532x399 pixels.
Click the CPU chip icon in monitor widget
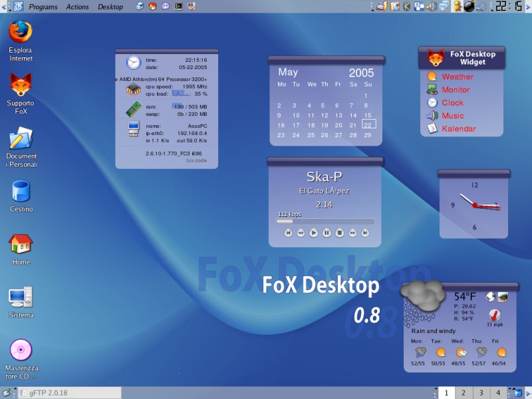tap(134, 89)
